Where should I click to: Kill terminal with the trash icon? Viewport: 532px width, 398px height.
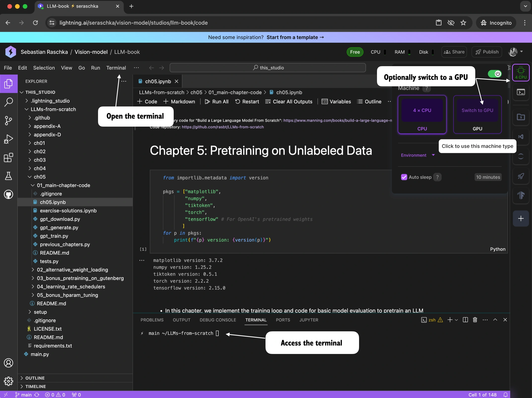pyautogui.click(x=475, y=320)
